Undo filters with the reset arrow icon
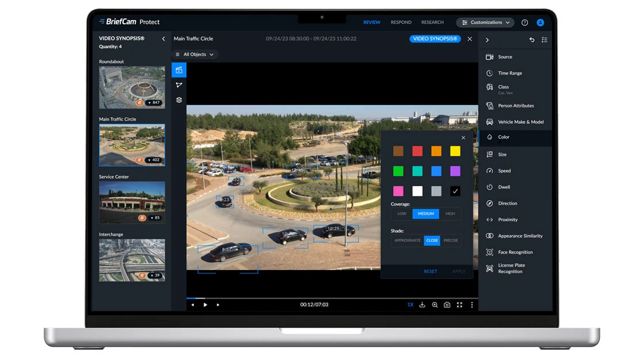Image resolution: width=644 pixels, height=362 pixels. coord(532,40)
